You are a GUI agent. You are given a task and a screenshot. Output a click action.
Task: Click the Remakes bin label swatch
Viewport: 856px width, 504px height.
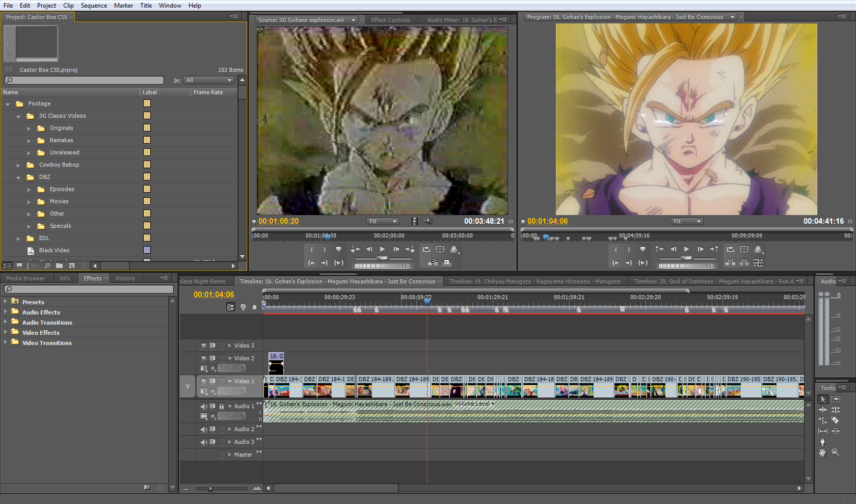(147, 140)
